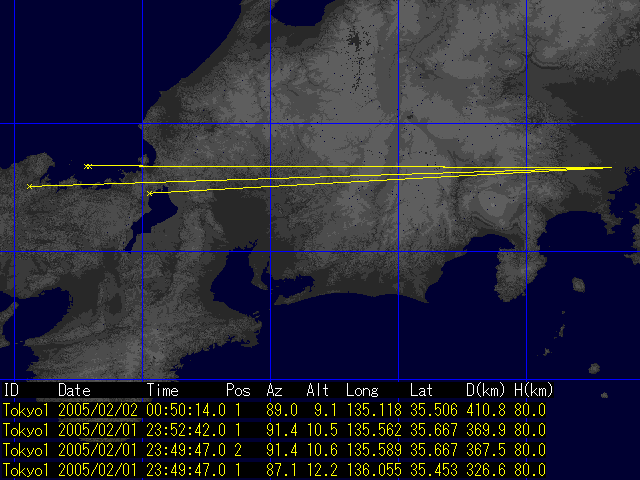
Task: Click the westernmost yellow x trajectory marker
Action: point(29,186)
